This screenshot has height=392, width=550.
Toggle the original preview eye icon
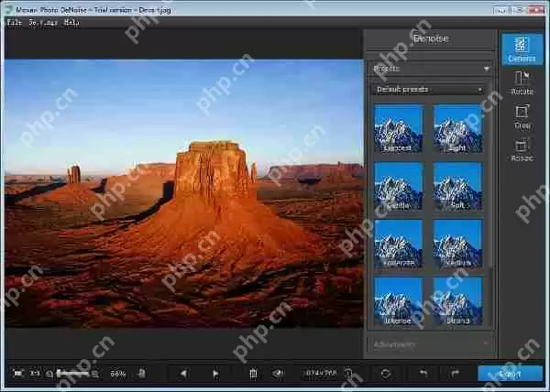click(x=278, y=374)
